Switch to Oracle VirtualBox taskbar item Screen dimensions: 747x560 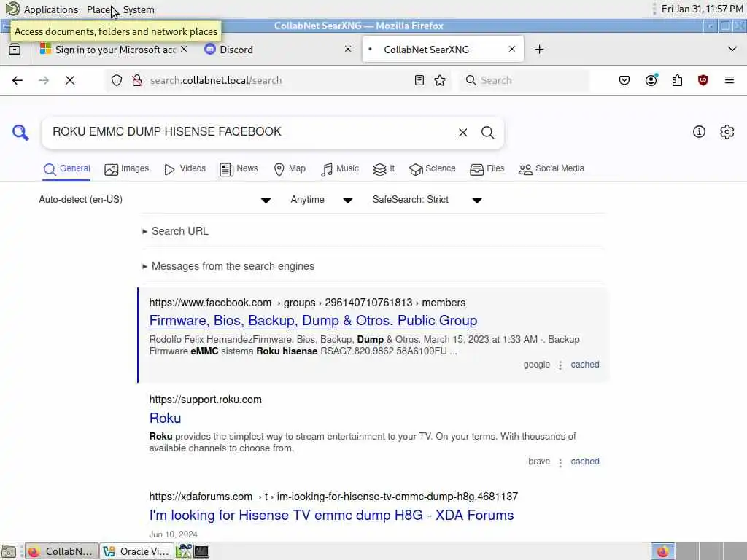136,551
